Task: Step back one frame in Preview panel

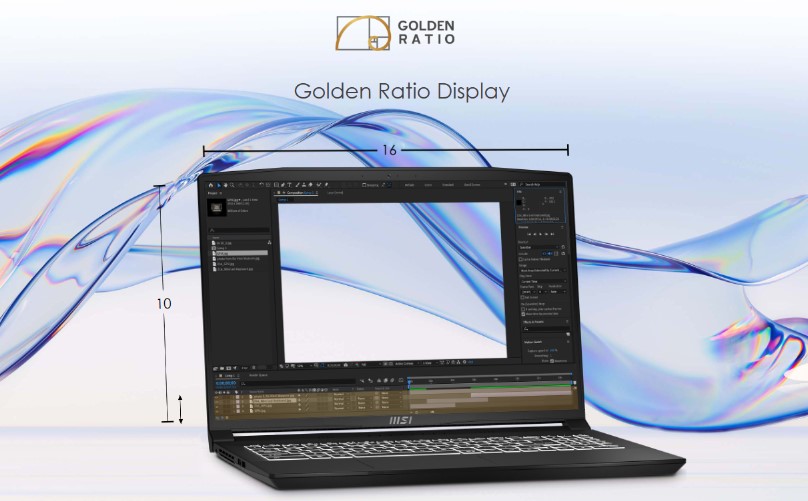Action: click(x=535, y=234)
